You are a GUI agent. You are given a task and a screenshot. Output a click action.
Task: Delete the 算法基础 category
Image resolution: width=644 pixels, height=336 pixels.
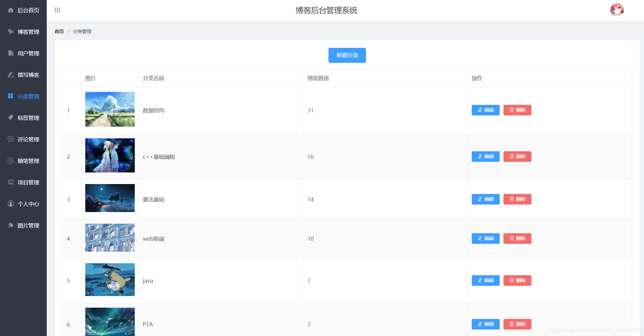(x=517, y=199)
